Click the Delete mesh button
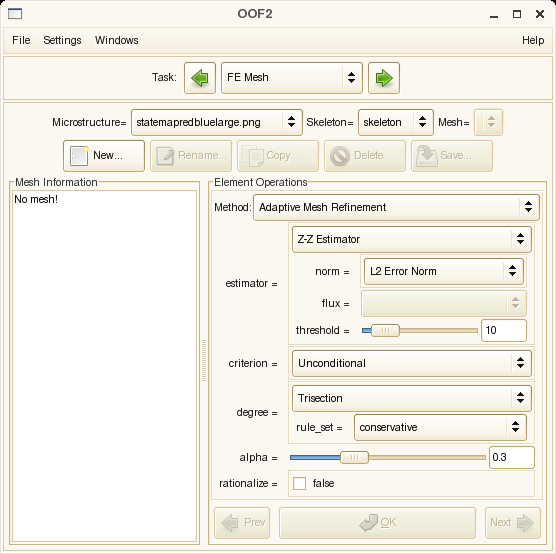This screenshot has width=556, height=554. coord(365,156)
